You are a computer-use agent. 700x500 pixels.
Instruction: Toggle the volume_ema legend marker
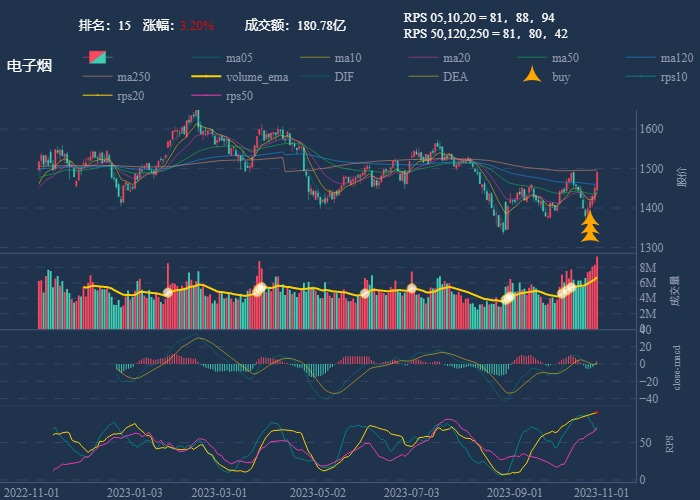(207, 77)
